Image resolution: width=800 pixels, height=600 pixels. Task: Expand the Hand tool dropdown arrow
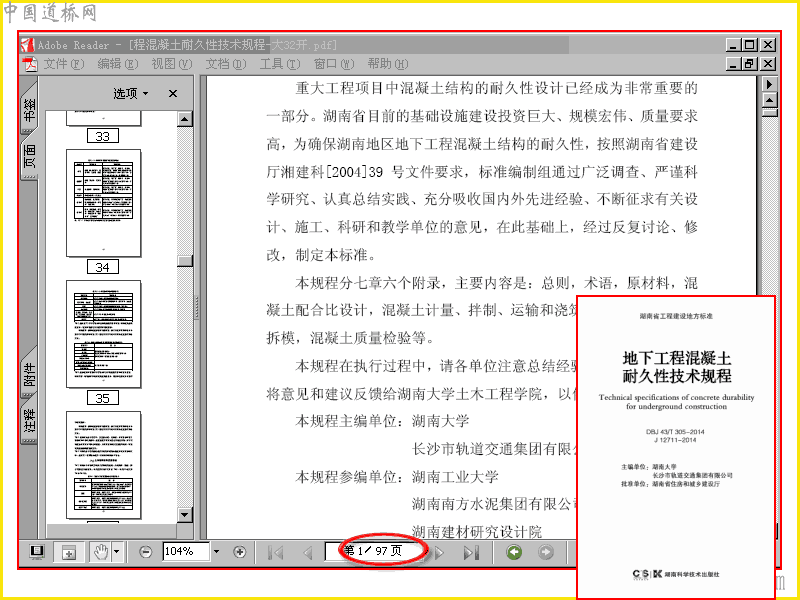tap(117, 552)
